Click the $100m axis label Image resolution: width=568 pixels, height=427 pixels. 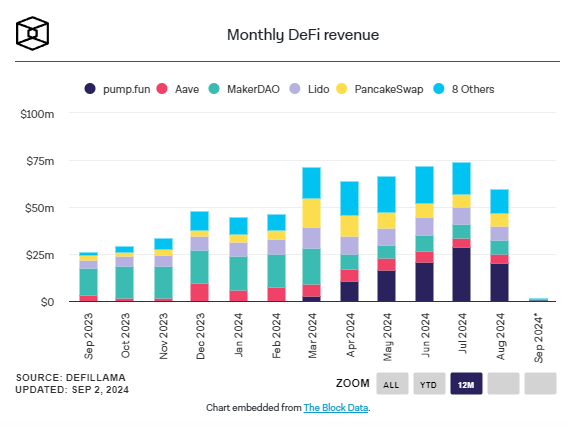tap(37, 114)
